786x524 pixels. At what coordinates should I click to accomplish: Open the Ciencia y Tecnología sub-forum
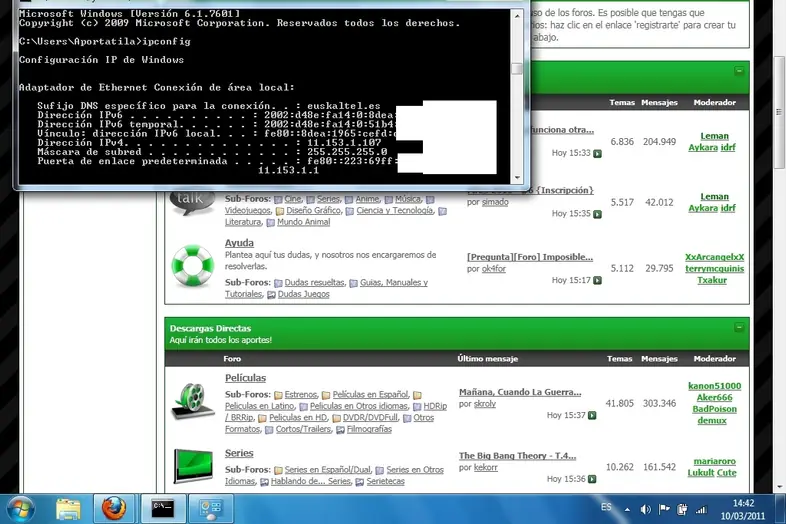tap(395, 211)
